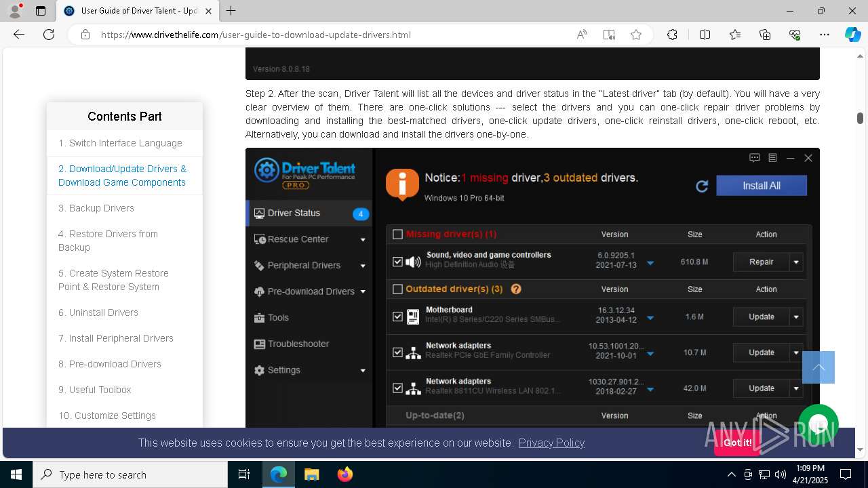Open Edge profile icon

point(15,11)
